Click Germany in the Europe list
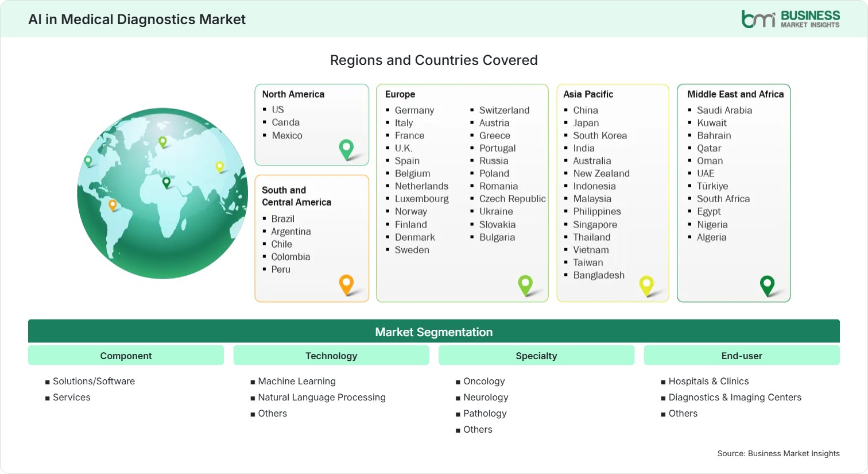Screen dimensions: 868x474 414,110
